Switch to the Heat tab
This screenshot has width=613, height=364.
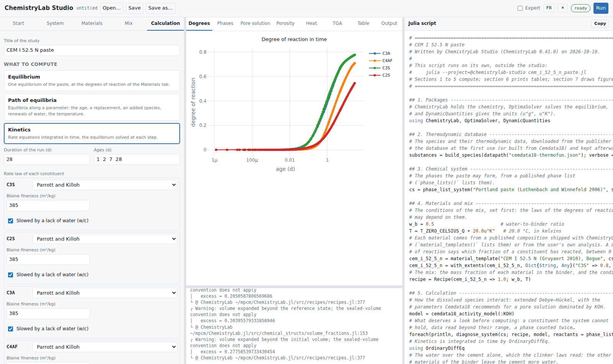311,23
